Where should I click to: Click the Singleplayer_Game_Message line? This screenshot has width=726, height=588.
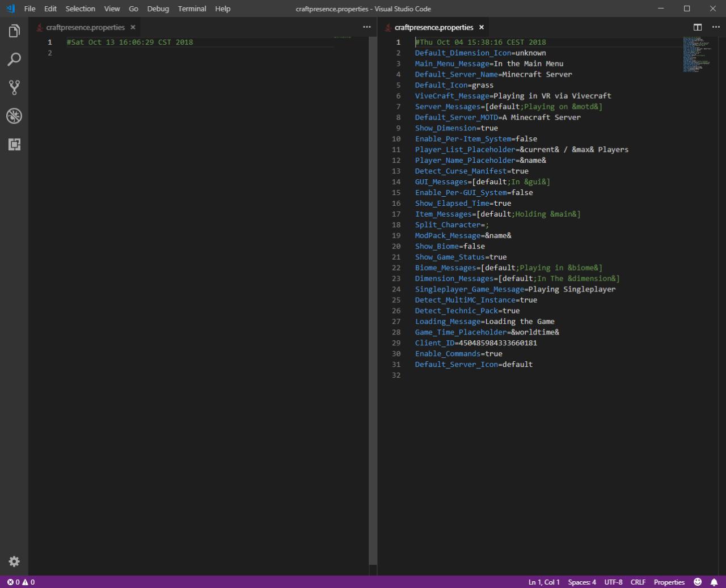(515, 290)
